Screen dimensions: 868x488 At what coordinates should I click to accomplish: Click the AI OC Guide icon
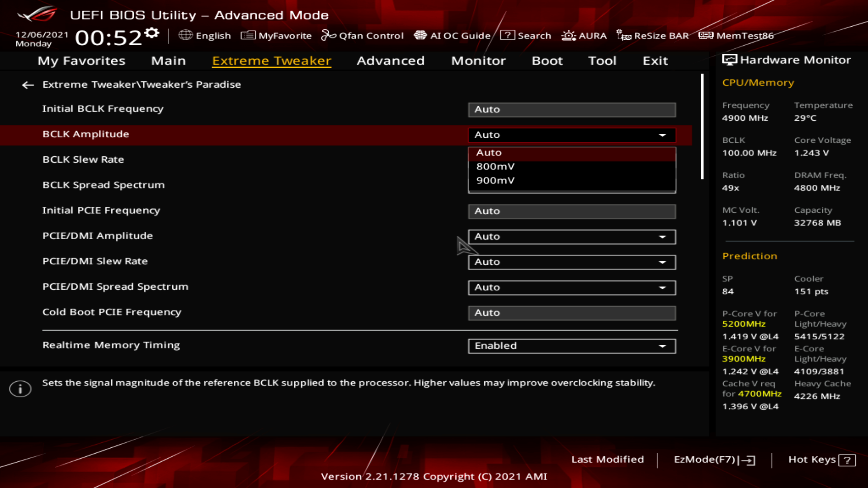point(420,35)
